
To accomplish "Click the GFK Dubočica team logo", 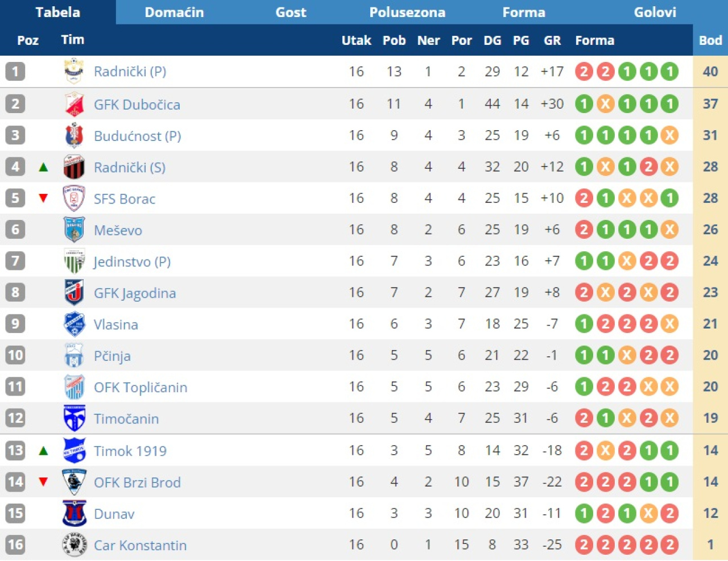I will coord(74,104).
